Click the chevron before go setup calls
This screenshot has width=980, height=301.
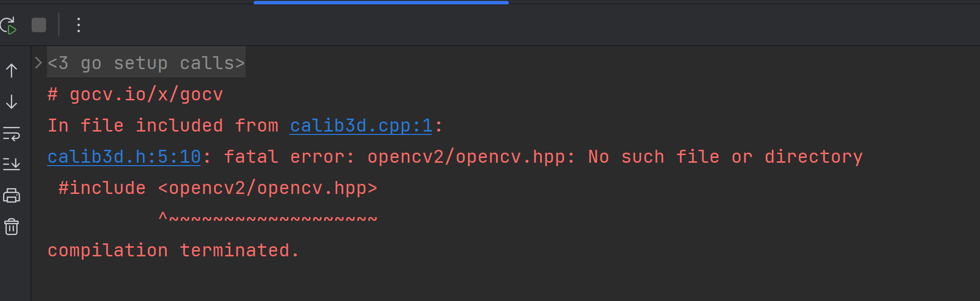point(38,62)
